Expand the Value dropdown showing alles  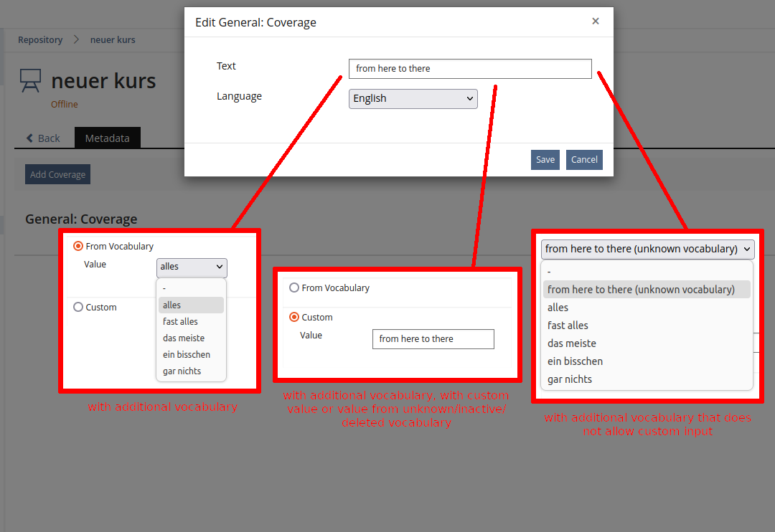[192, 267]
